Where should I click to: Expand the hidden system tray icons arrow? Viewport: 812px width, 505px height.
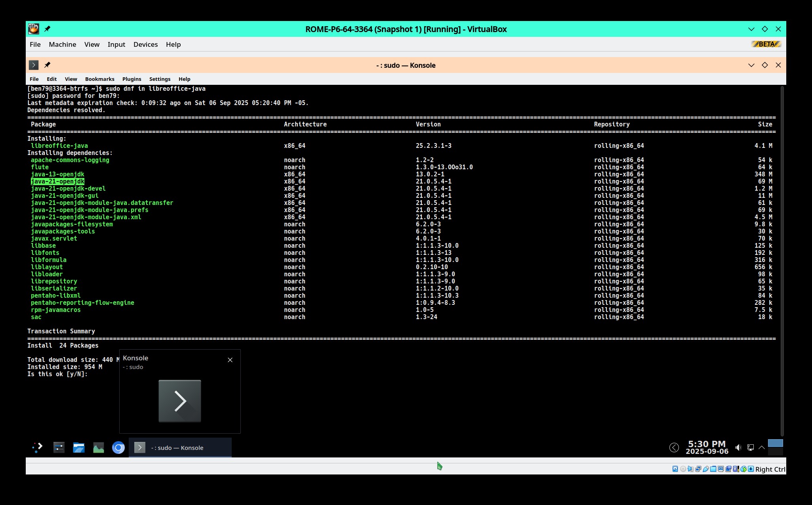click(x=761, y=448)
